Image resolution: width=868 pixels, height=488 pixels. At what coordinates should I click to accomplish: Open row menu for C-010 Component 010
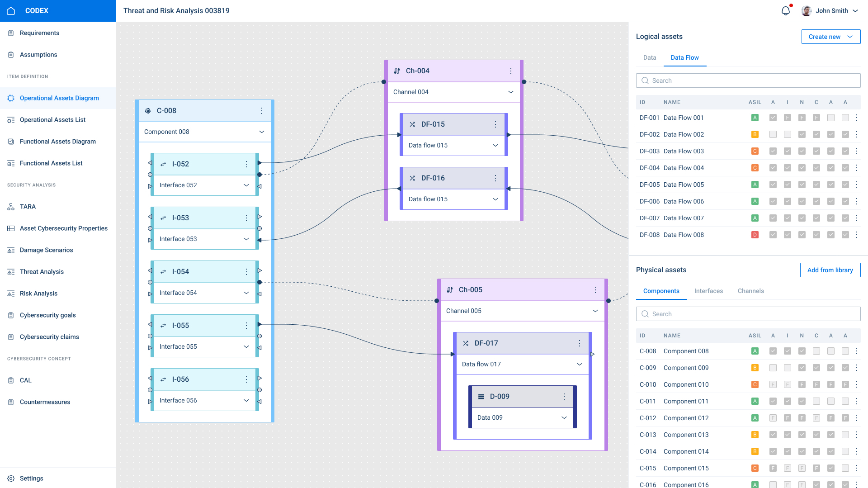857,384
